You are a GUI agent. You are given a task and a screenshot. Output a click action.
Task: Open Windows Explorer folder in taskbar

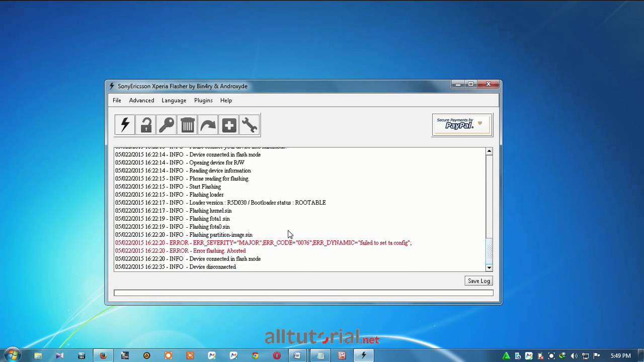(38, 355)
